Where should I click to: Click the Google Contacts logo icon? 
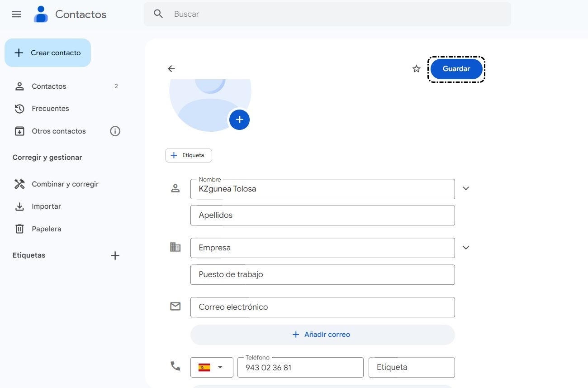point(41,14)
